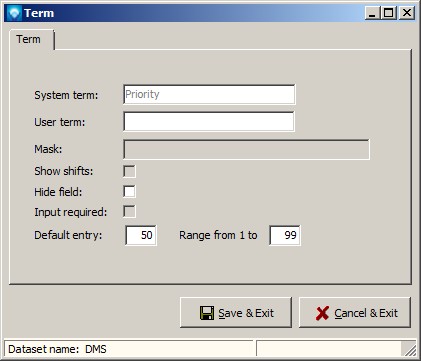
Task: Click into the User term input field
Action: tap(209, 122)
